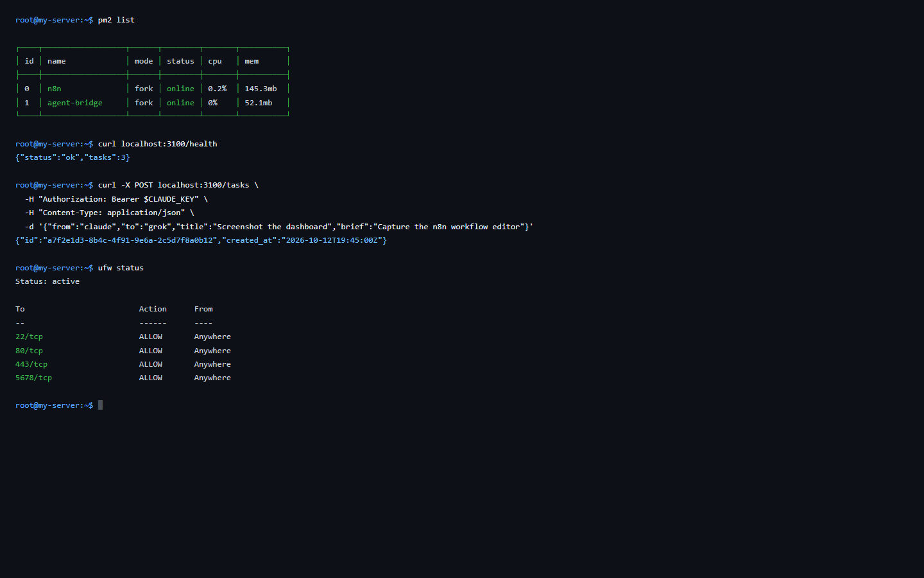Click "Anywhere" in the 80/tcp row
The width and height of the screenshot is (924, 578).
pos(212,351)
